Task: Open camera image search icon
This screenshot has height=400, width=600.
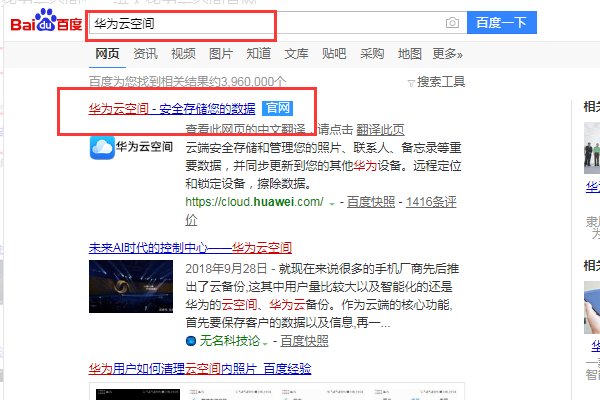Action: pos(452,23)
